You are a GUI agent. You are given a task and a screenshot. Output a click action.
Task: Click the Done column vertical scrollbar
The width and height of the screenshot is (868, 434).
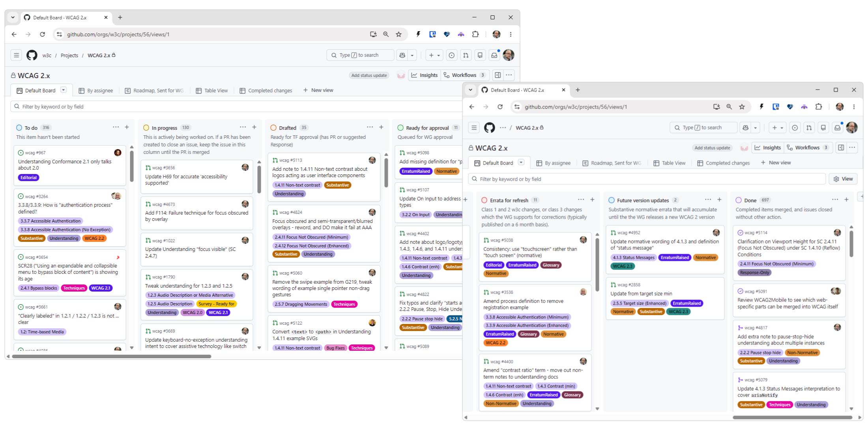pos(851,244)
